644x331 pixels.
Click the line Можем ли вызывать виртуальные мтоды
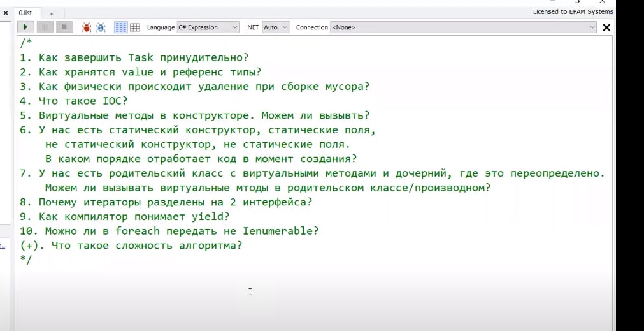[x=268, y=188]
